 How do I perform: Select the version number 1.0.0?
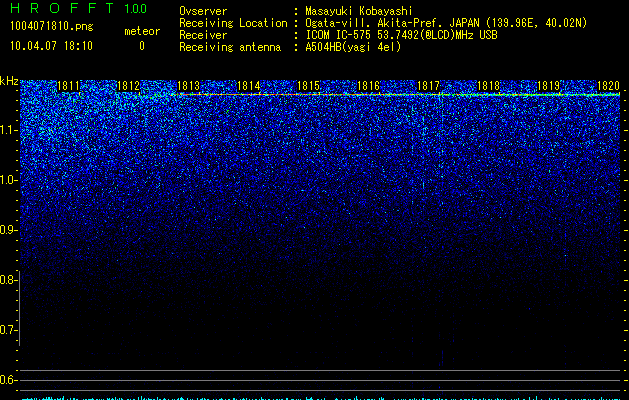(135, 9)
